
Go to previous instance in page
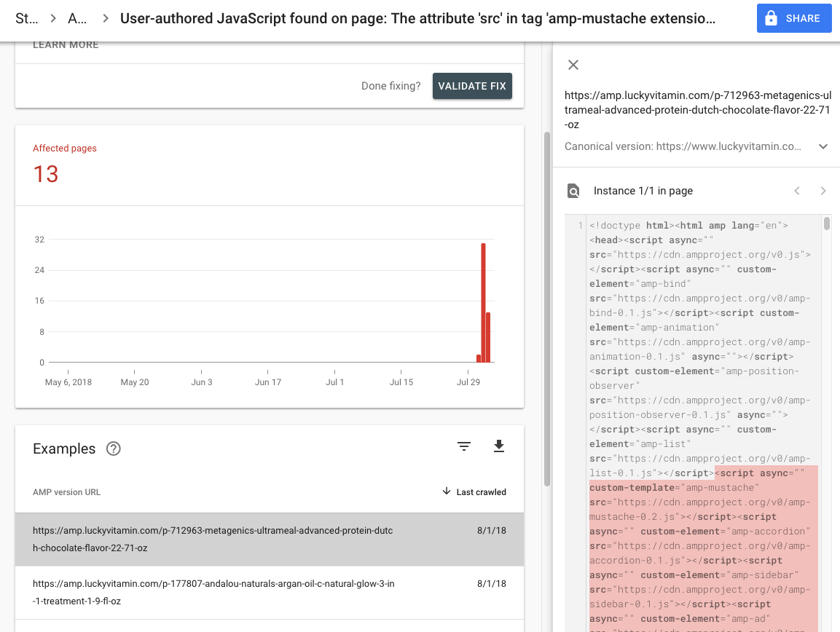point(796,191)
